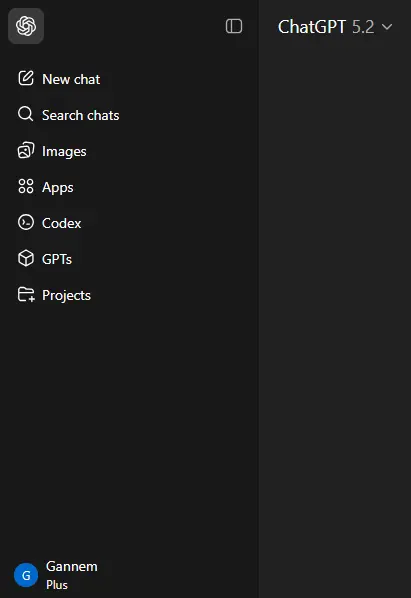Click the GPTs cube icon
This screenshot has width=411, height=598.
pyautogui.click(x=26, y=258)
